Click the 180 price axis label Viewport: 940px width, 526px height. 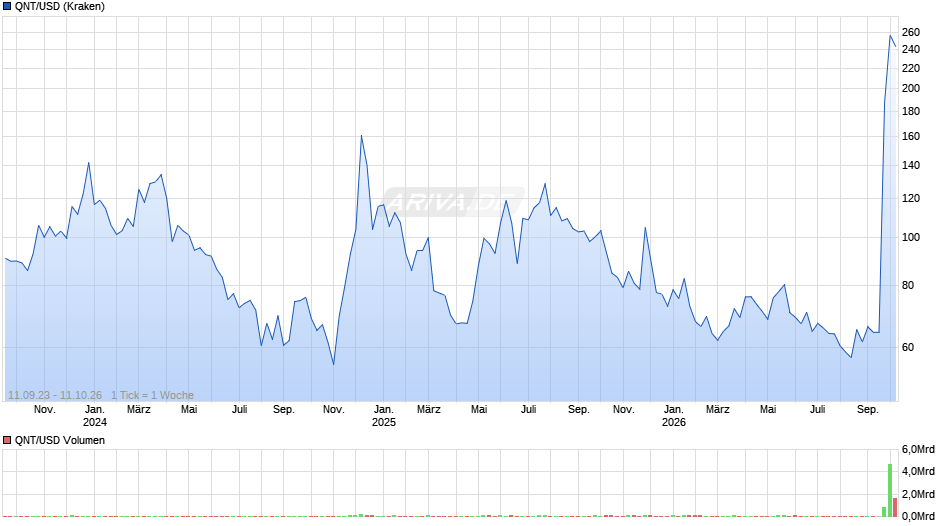[x=911, y=112]
